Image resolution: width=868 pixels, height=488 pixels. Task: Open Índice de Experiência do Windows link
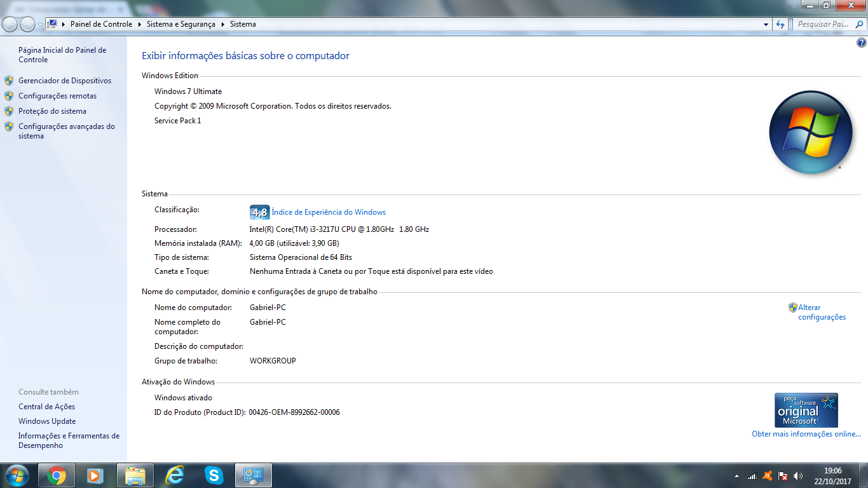pos(329,212)
